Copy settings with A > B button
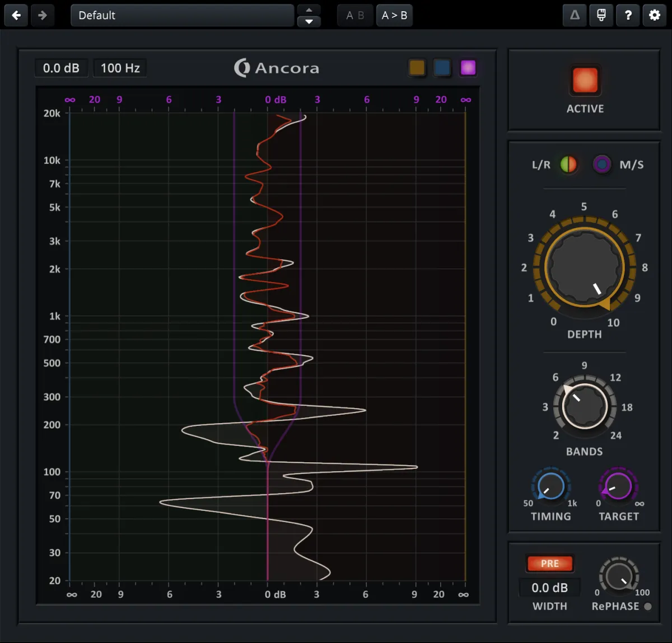The image size is (672, 643). coord(394,15)
